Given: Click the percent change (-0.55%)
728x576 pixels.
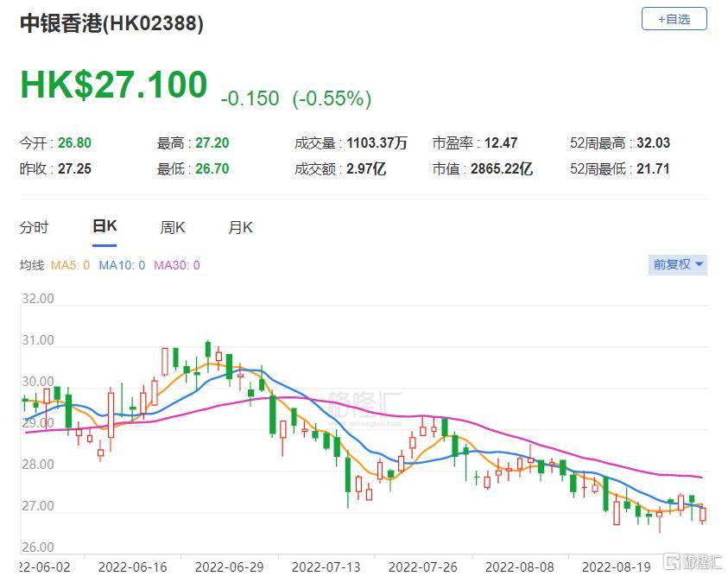Looking at the screenshot, I should pos(332,98).
